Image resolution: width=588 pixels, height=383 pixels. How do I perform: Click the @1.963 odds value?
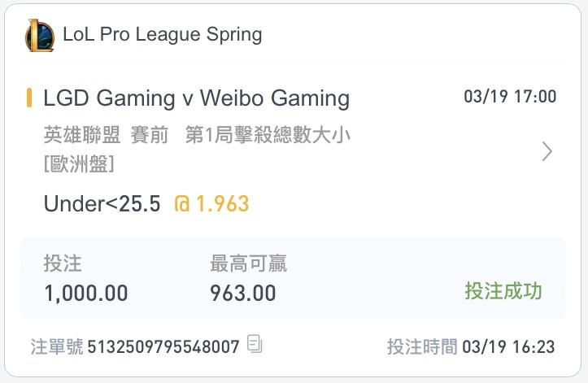pos(212,203)
